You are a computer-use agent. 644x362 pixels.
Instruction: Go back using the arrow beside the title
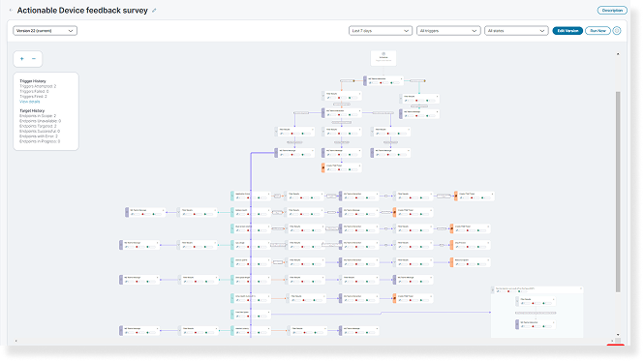click(x=11, y=11)
